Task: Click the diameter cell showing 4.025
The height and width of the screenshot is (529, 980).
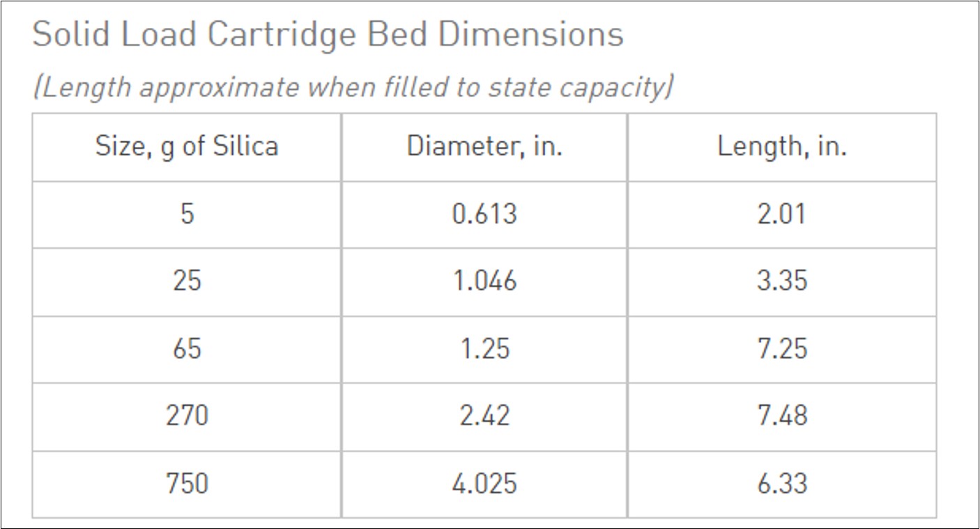Action: [x=484, y=483]
